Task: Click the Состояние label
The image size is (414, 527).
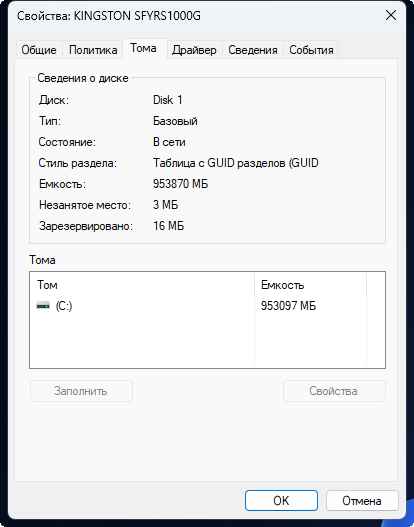Action: click(67, 142)
